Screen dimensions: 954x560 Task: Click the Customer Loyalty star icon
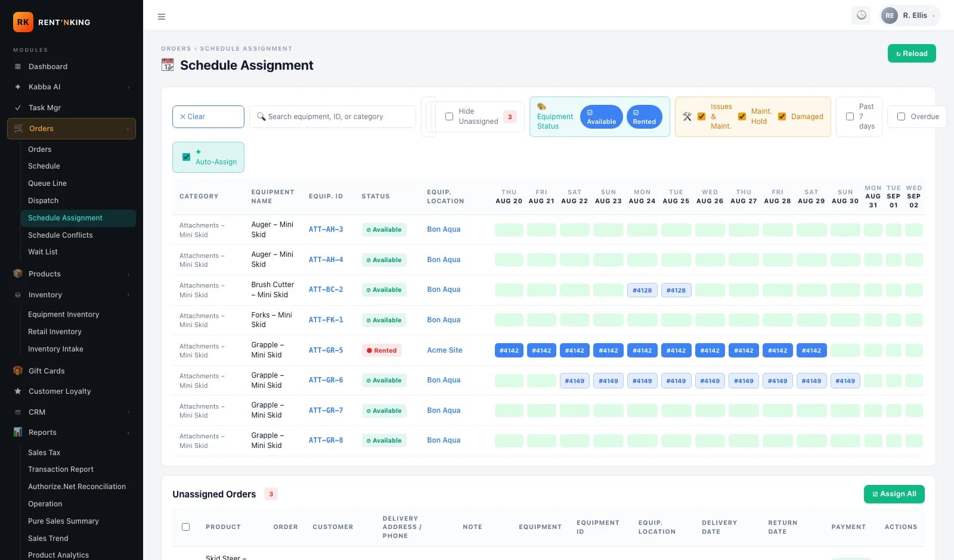click(18, 391)
